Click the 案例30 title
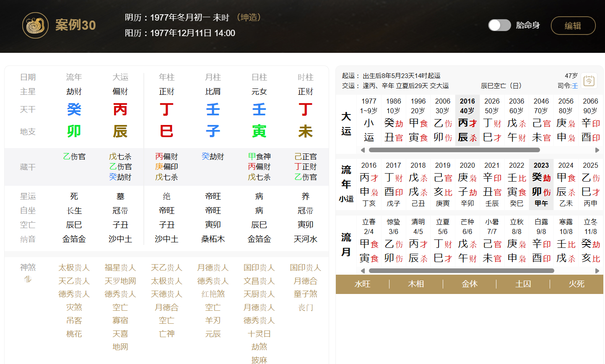This screenshot has width=605, height=364. tap(75, 25)
